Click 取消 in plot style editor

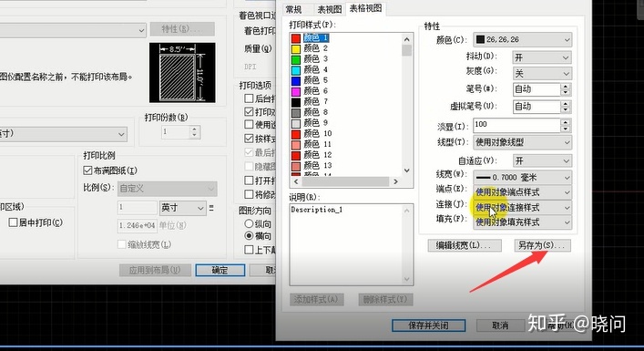pos(500,325)
